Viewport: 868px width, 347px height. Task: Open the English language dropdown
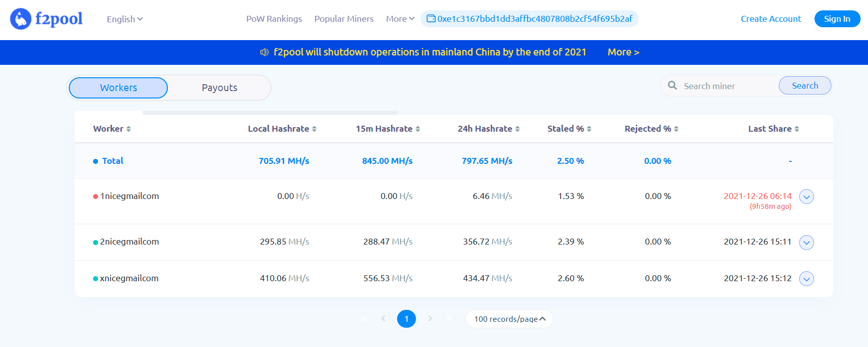click(124, 19)
